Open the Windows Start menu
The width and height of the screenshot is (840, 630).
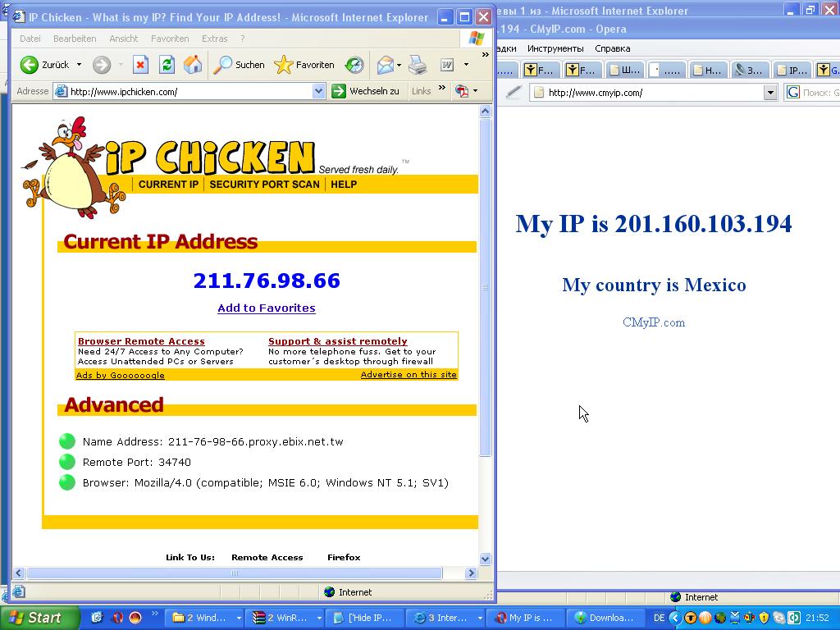coord(39,618)
